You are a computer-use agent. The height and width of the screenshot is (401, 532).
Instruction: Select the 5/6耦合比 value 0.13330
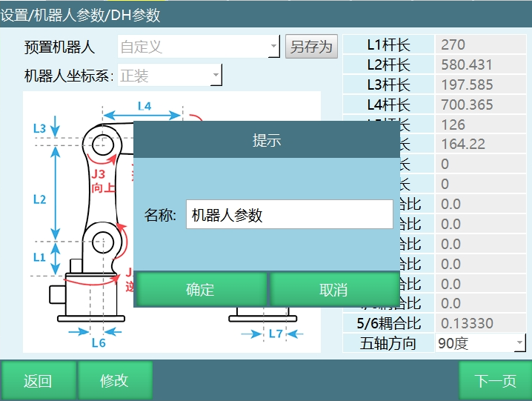(480, 323)
